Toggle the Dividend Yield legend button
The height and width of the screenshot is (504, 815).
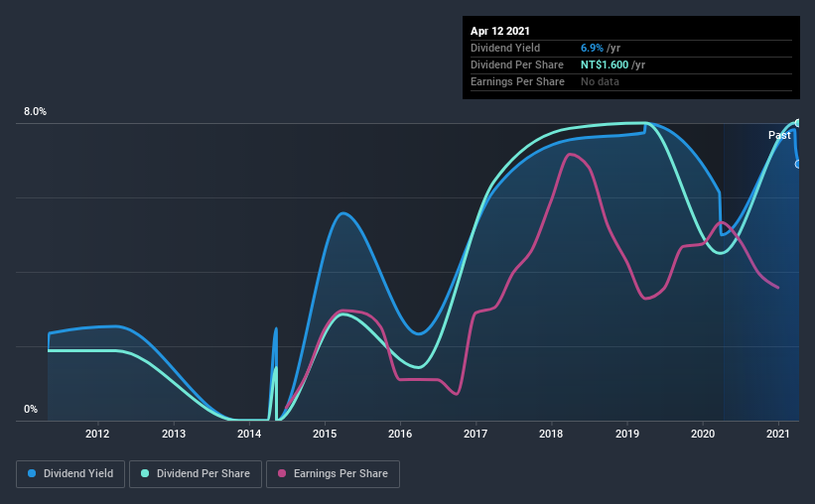pos(70,474)
